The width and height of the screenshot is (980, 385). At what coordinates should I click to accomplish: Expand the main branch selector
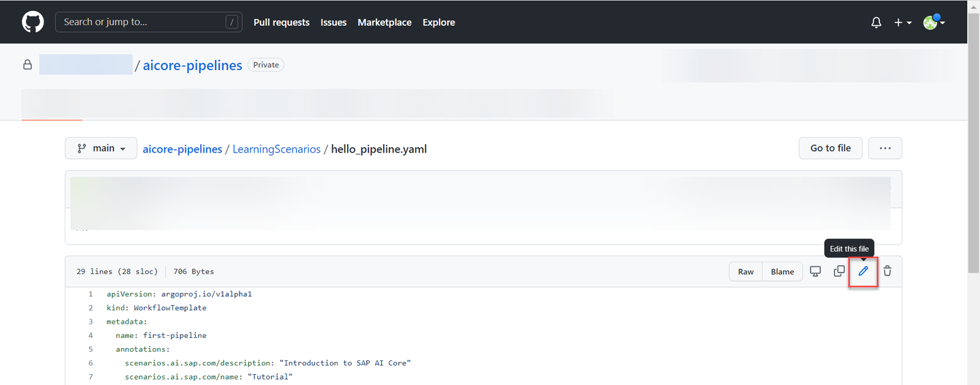tap(101, 149)
